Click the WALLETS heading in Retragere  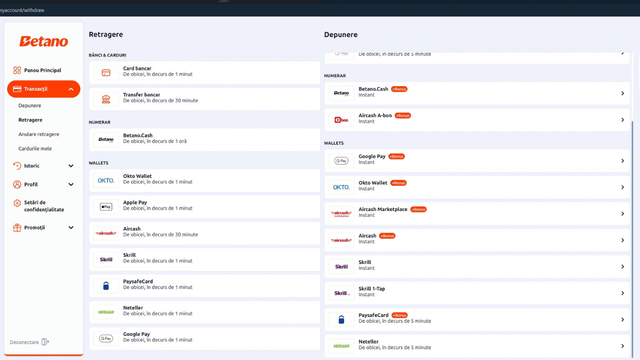pyautogui.click(x=98, y=163)
